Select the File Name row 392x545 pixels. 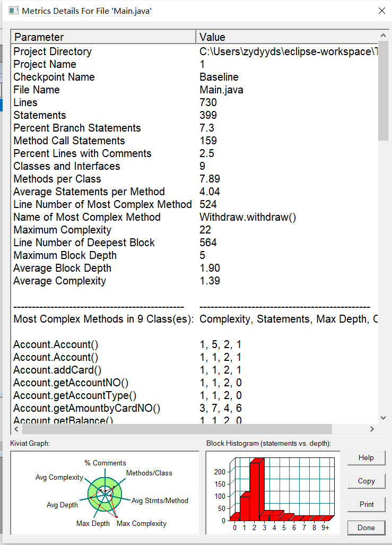(195, 90)
